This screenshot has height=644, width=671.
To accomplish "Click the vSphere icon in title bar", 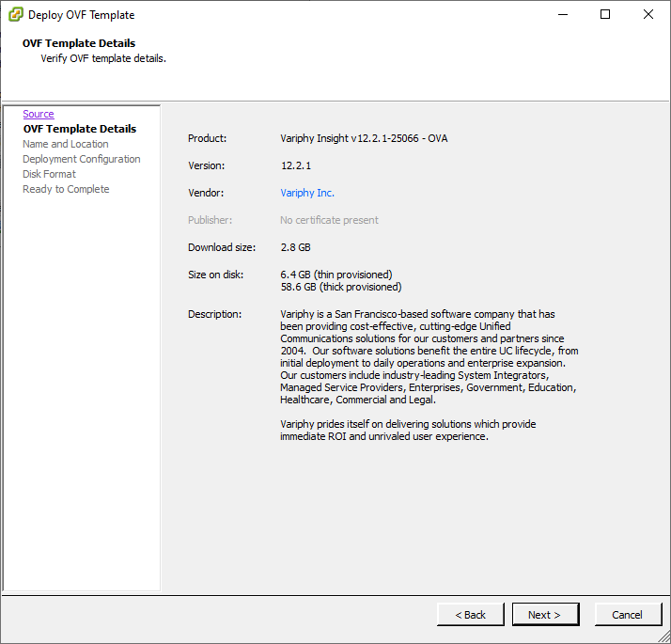I will 16,14.
